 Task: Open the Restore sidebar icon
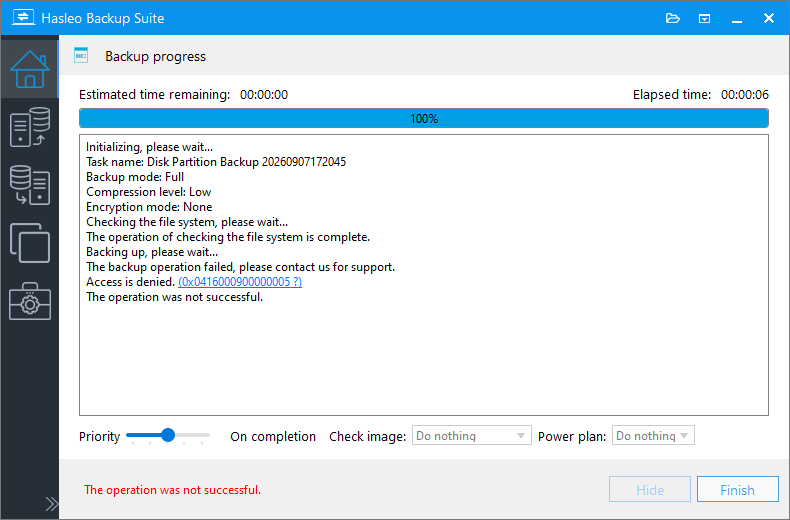30,185
